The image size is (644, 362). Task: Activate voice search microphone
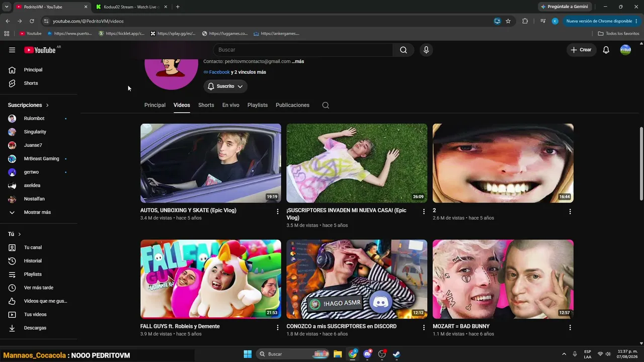click(x=426, y=50)
